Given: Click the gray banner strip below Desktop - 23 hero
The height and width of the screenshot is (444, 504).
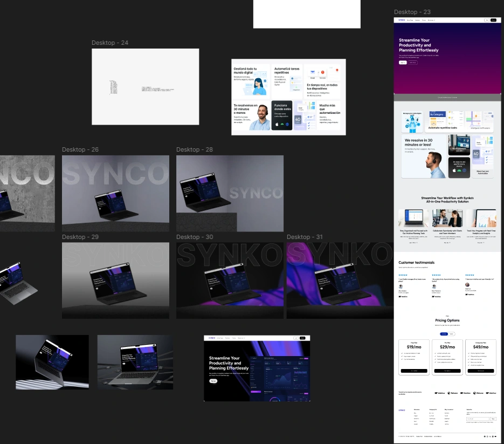Looking at the screenshot, I should pyautogui.click(x=447, y=98).
